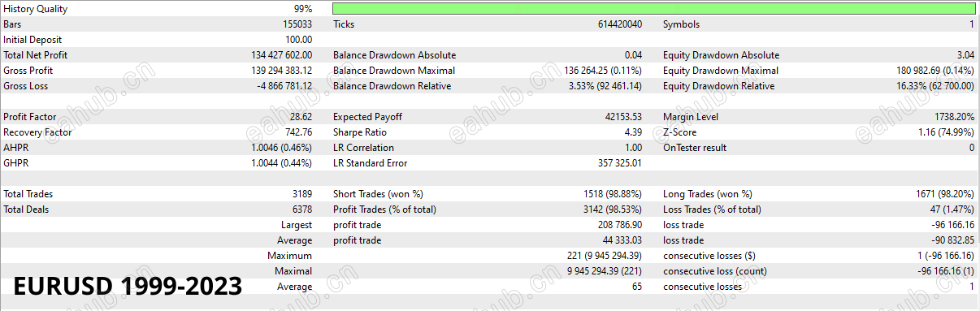Select GHPR value 1.0044 (0.44%)
The width and height of the screenshot is (980, 311).
(282, 163)
